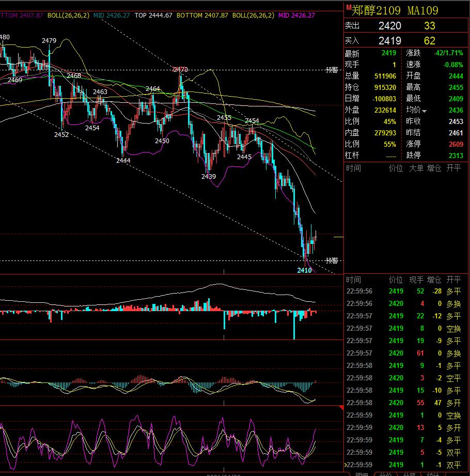Select the 最低 value 2409

(x=456, y=99)
